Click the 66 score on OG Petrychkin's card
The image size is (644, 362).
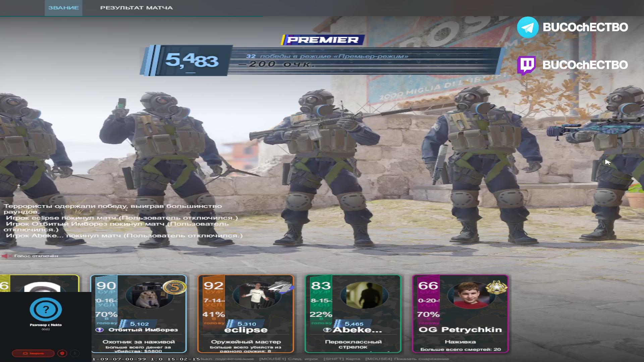[x=428, y=286]
